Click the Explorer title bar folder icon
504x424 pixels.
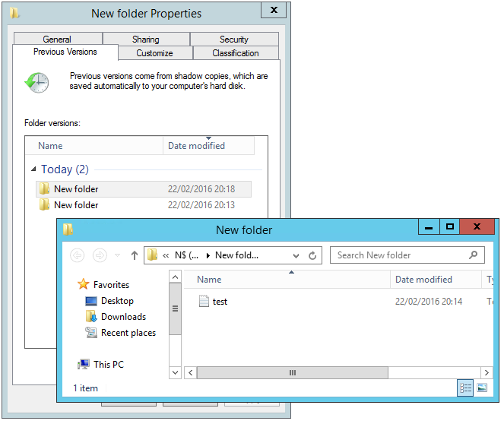[x=68, y=229]
